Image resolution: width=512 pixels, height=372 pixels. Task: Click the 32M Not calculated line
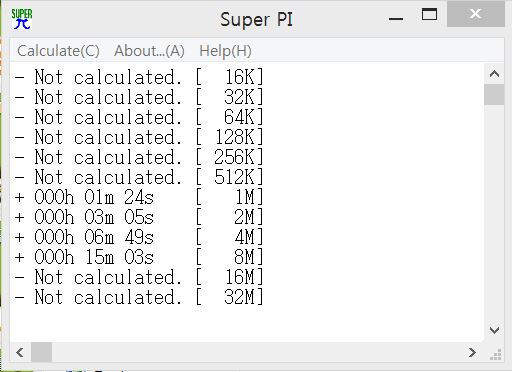[x=139, y=297]
